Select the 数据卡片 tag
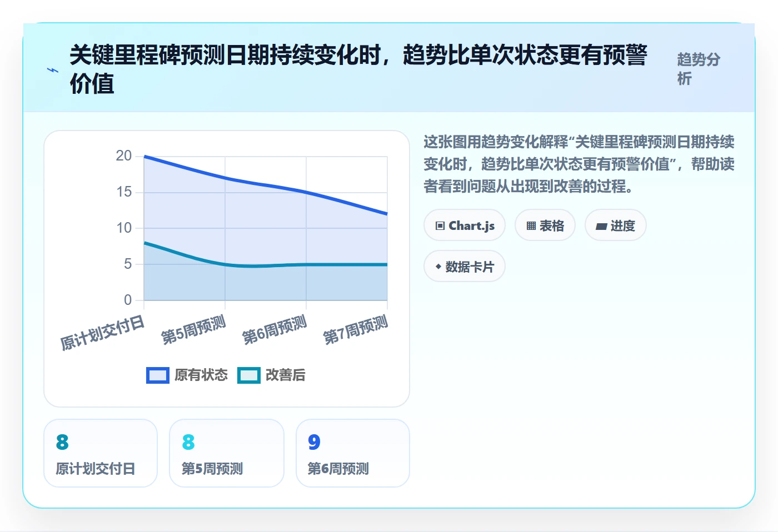778x532 pixels. (x=465, y=267)
